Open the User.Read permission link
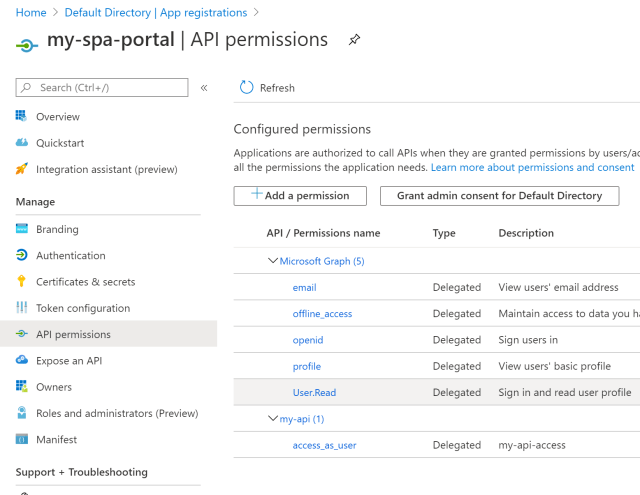 coord(316,393)
